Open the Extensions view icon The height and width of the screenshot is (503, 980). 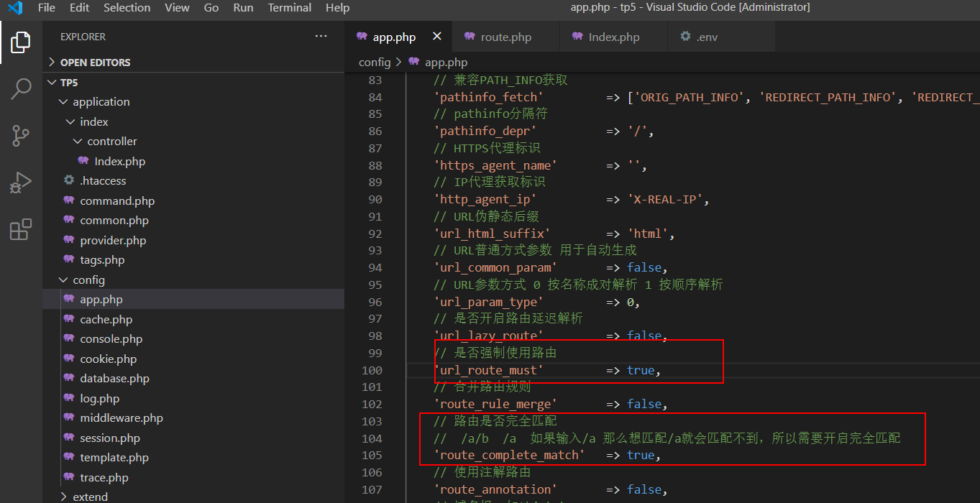[x=21, y=229]
